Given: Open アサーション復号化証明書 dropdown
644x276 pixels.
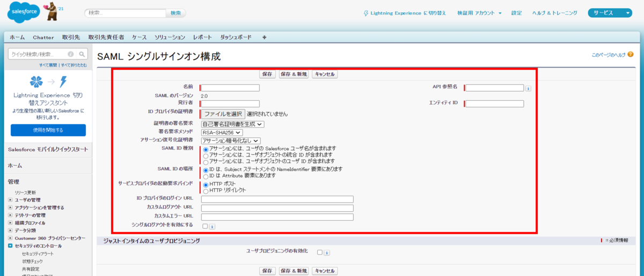Looking at the screenshot, I should tap(231, 140).
